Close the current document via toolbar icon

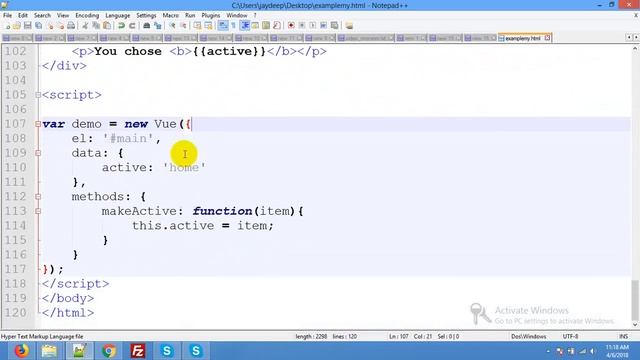point(50,26)
